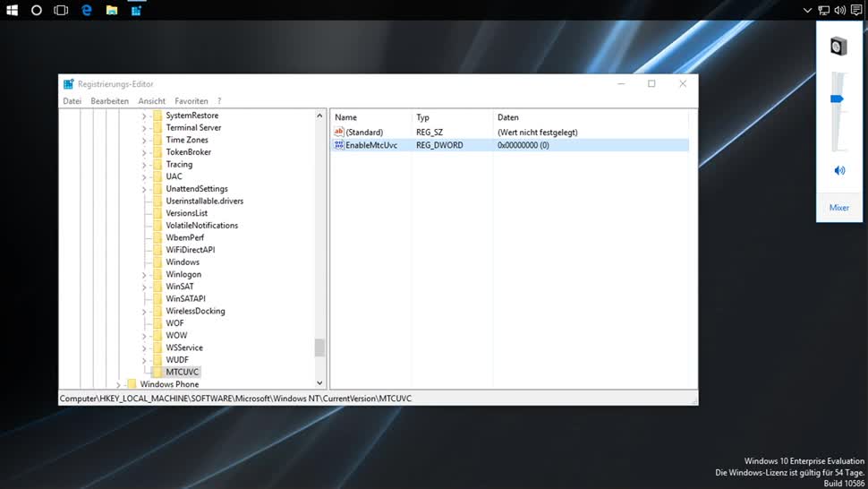
Task: Click the EnableMtcUvc DWORD value icon
Action: pyautogui.click(x=339, y=145)
